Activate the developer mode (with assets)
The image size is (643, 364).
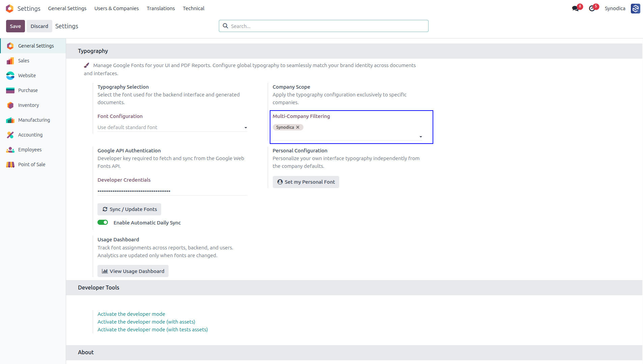click(146, 322)
